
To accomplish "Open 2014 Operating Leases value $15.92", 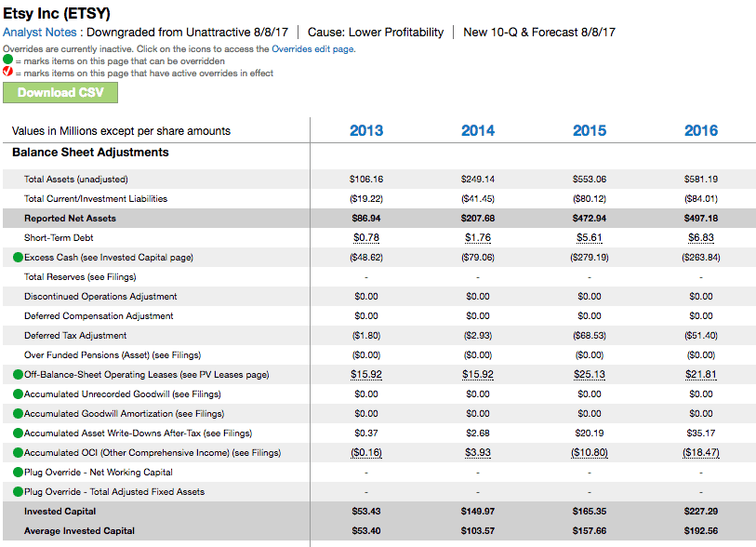I will click(478, 375).
